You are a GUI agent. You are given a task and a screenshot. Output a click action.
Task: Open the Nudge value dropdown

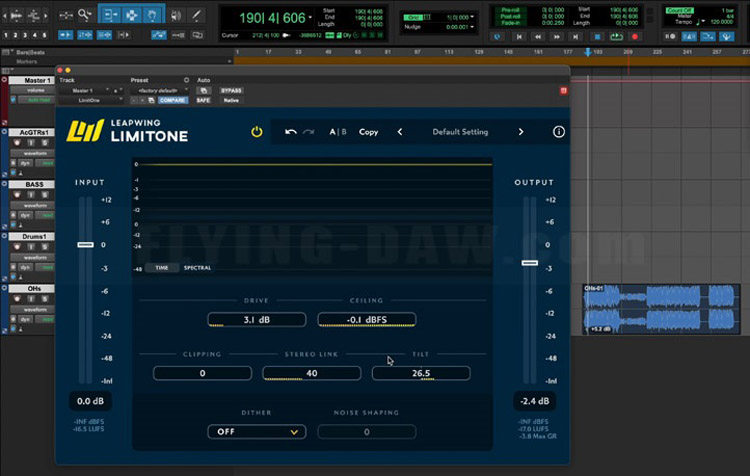pos(472,27)
